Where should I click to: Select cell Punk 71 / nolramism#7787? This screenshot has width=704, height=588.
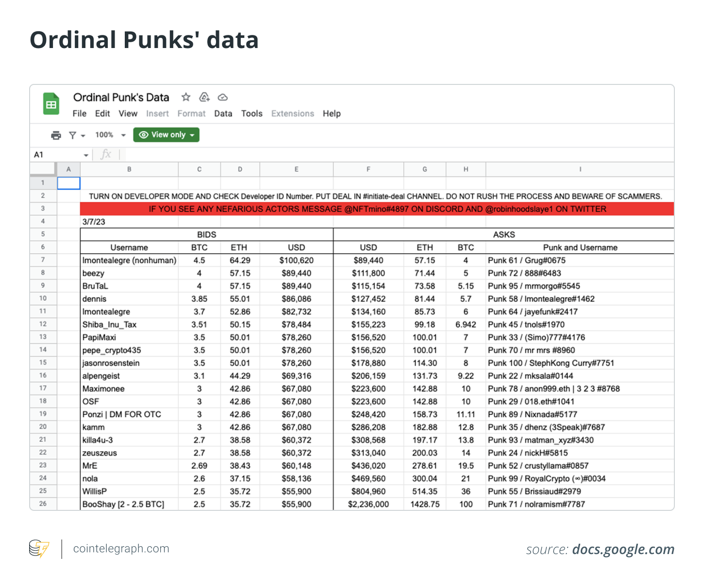[580, 504]
